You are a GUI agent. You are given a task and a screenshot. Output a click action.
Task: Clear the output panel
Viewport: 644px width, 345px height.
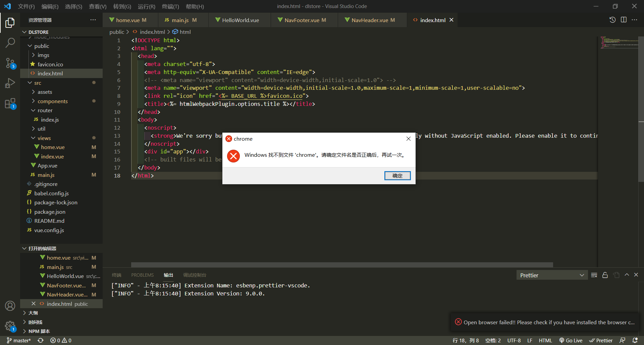594,275
